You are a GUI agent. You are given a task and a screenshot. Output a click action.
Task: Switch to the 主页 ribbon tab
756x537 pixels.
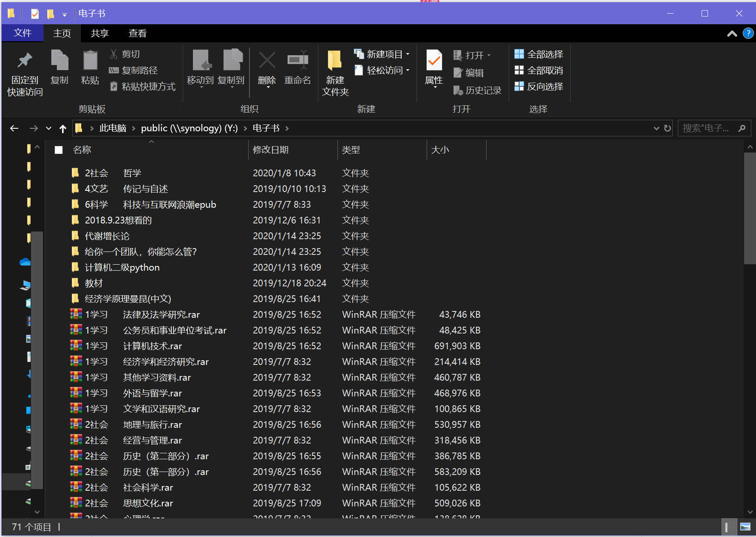[62, 33]
